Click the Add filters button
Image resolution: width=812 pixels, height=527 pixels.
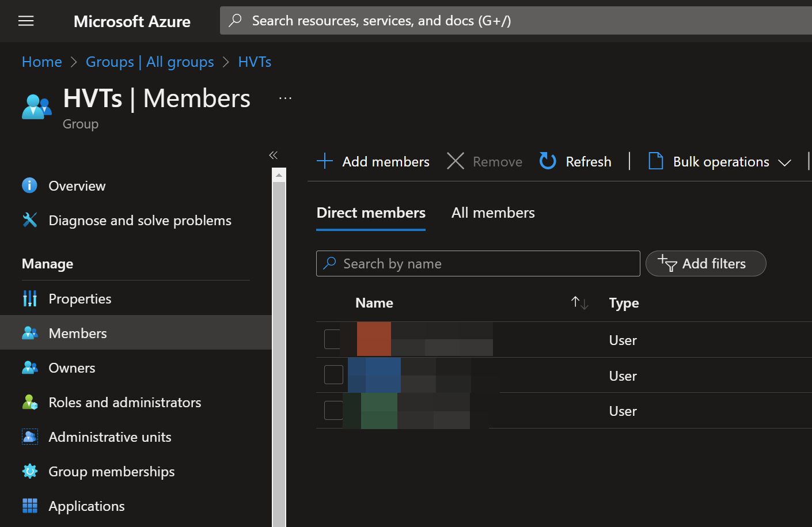click(x=706, y=263)
